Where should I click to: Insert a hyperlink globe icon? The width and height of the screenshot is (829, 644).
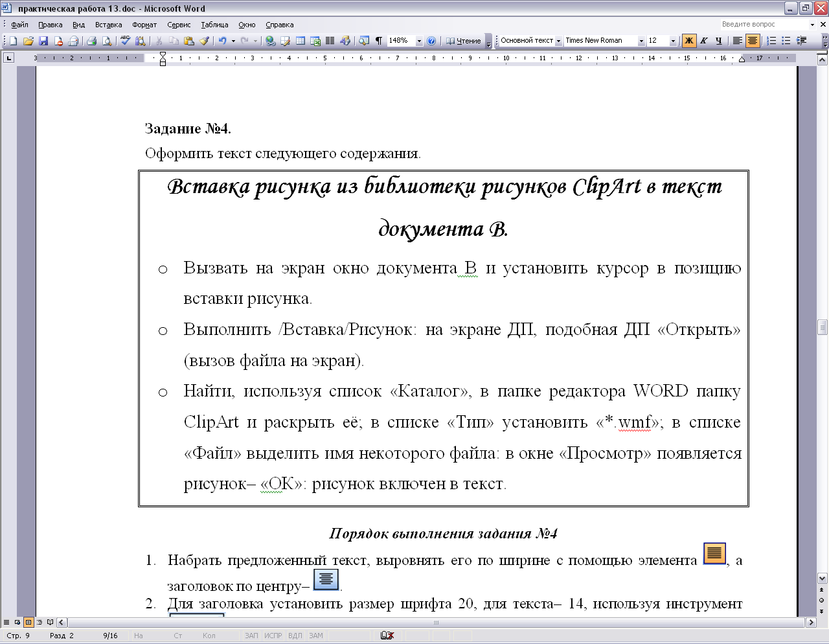point(270,41)
